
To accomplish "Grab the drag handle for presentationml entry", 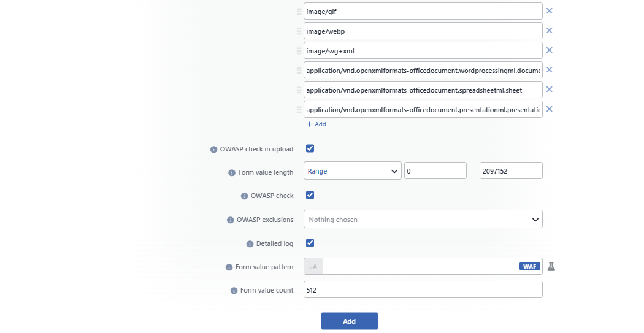I will tap(299, 110).
